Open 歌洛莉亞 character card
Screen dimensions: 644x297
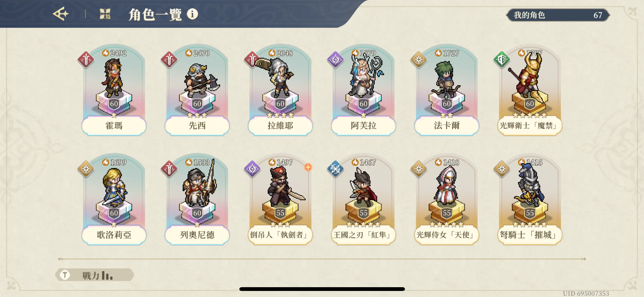point(114,200)
